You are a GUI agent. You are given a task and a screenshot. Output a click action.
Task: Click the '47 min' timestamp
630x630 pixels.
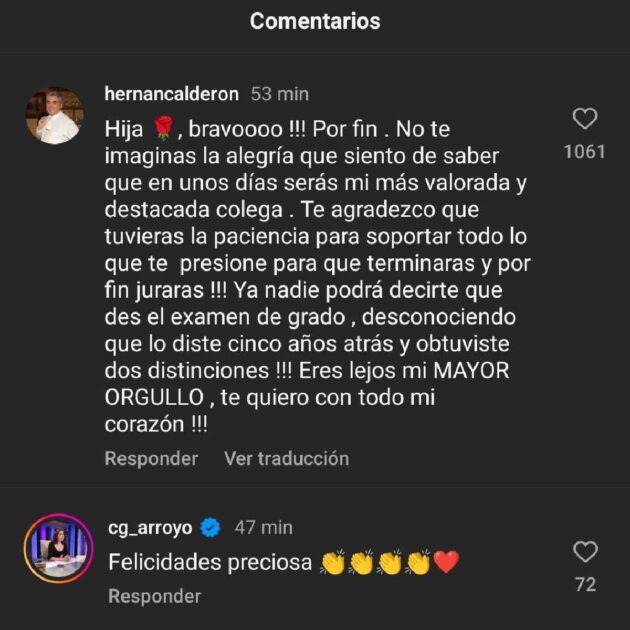tap(263, 526)
